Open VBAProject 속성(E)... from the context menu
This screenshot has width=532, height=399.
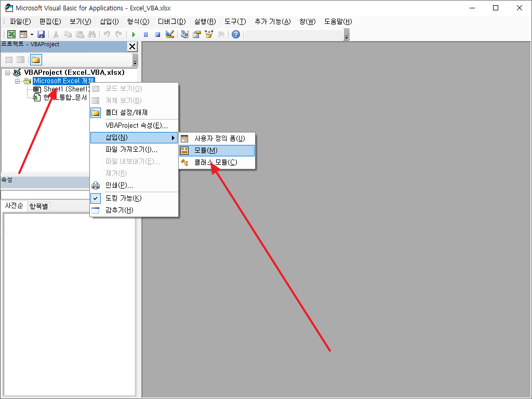(134, 126)
